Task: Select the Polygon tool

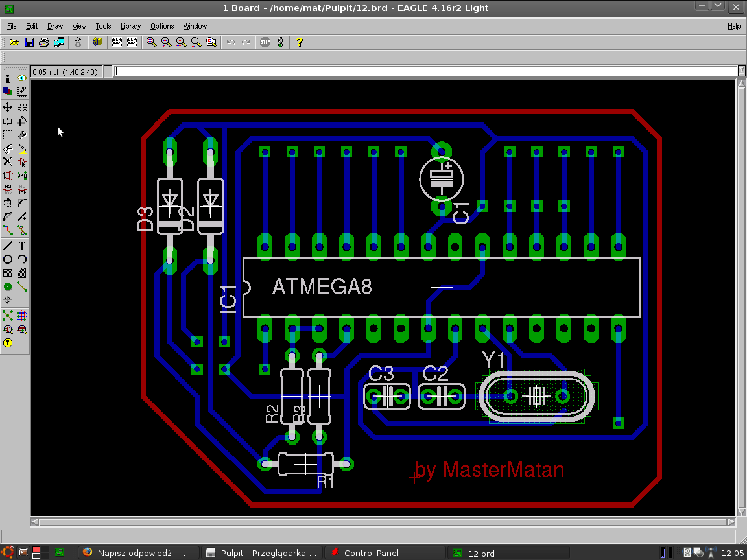Action: (x=22, y=273)
